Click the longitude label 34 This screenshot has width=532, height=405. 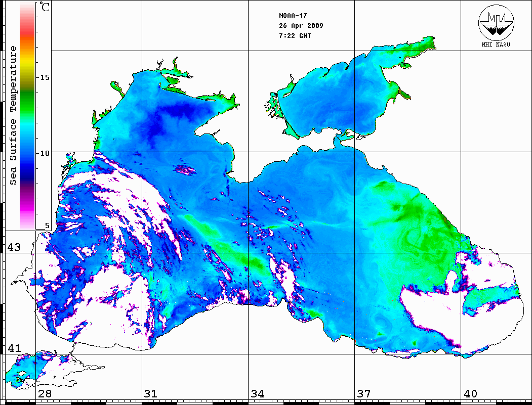click(258, 393)
